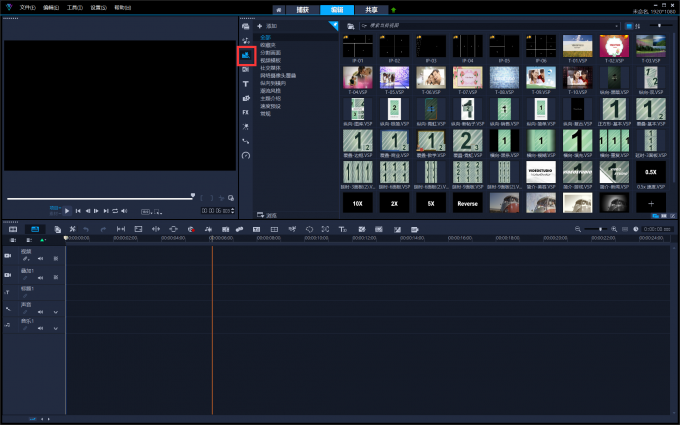The image size is (680, 425).
Task: Click the import media folder icon
Action: click(350, 26)
